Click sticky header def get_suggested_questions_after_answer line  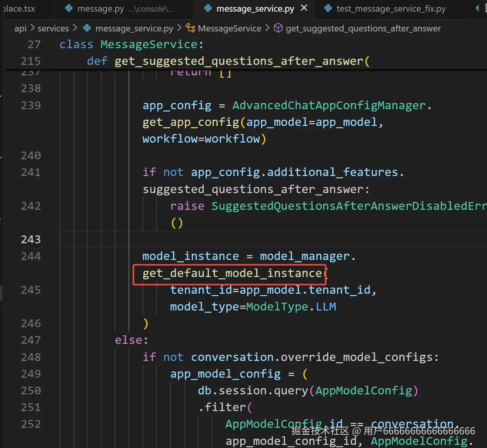[228, 61]
